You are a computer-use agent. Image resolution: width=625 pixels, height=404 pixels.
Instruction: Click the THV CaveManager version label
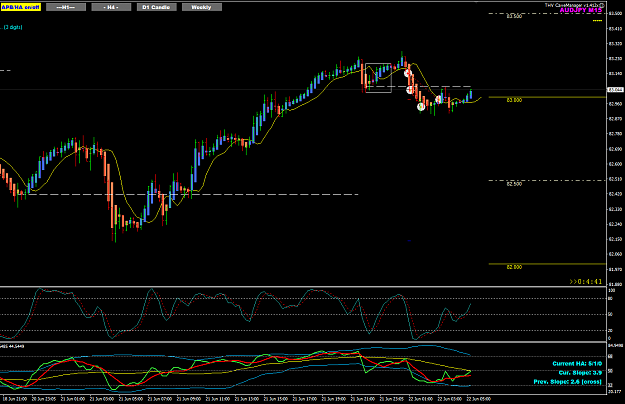tap(574, 5)
